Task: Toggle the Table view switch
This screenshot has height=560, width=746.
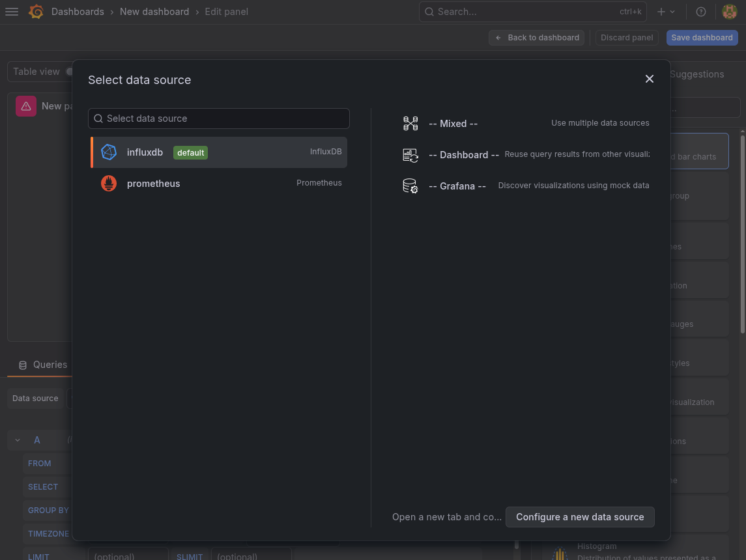Action: 70,72
